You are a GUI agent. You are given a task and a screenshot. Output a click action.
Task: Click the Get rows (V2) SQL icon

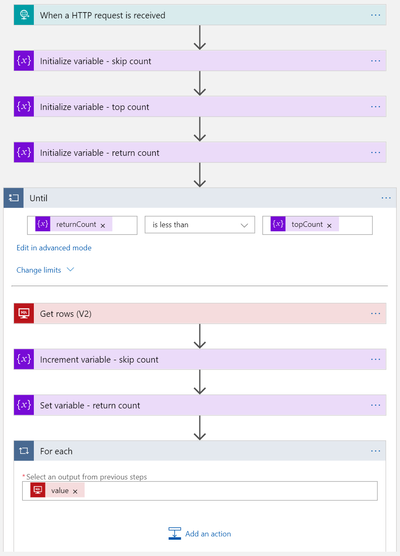click(24, 313)
